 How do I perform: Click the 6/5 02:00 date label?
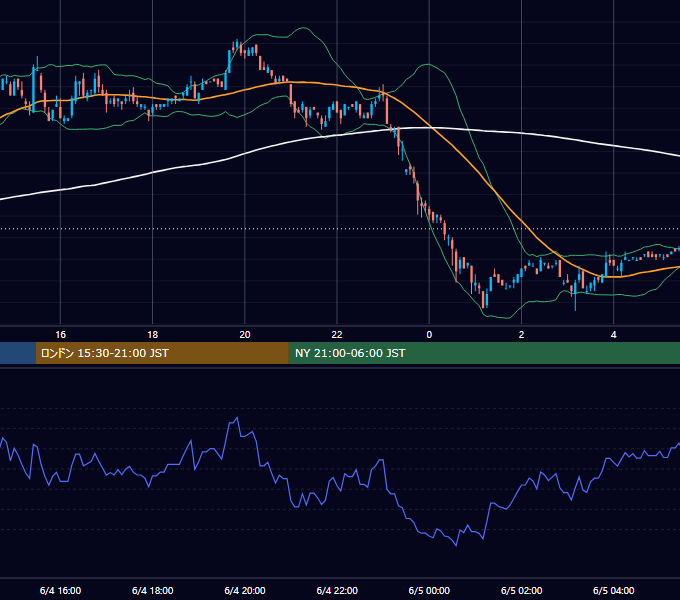(521, 590)
